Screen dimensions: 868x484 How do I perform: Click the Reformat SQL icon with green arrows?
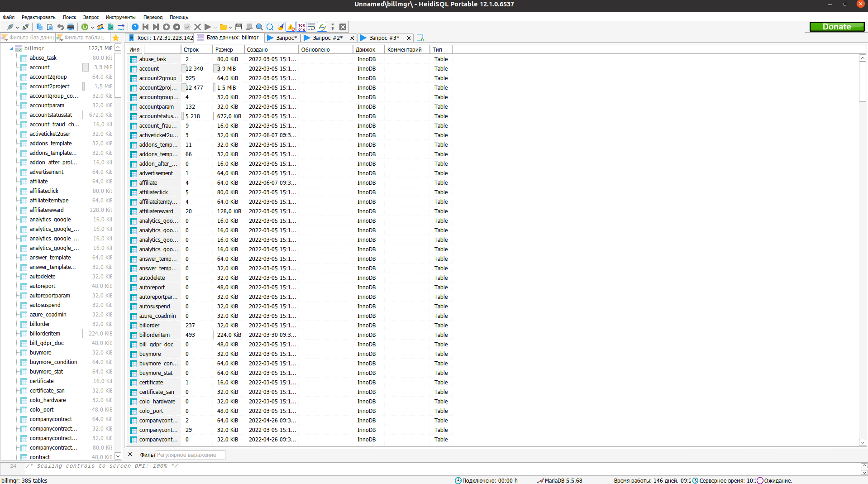pos(322,27)
